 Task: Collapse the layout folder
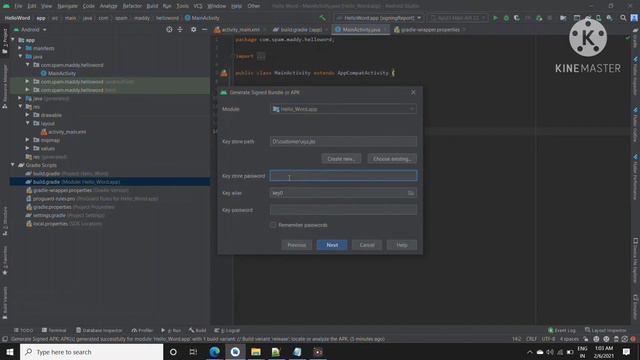[x=28, y=123]
